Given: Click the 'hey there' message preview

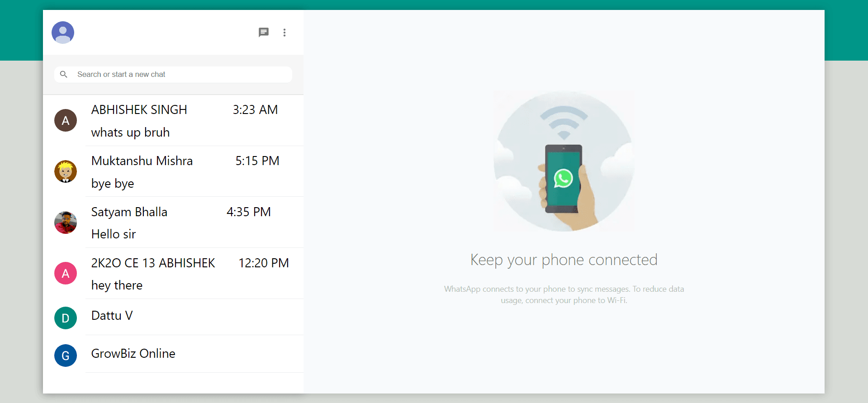Looking at the screenshot, I should [117, 285].
